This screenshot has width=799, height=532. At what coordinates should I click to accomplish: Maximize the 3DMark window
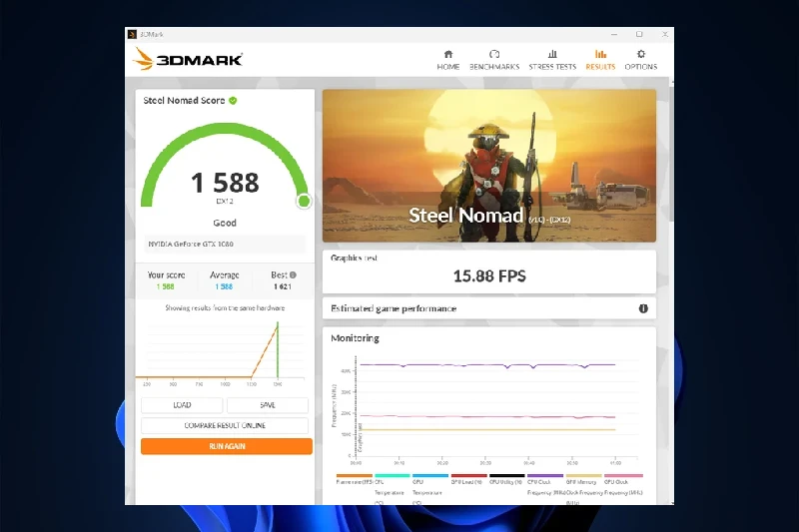click(x=639, y=34)
